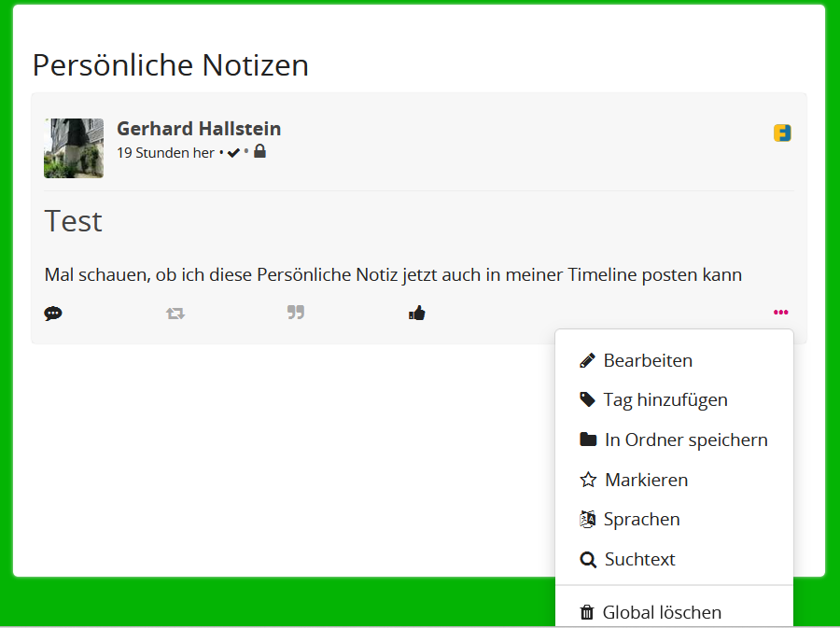The width and height of the screenshot is (840, 628).
Task: Open the Sprachen menu item
Action: (641, 519)
